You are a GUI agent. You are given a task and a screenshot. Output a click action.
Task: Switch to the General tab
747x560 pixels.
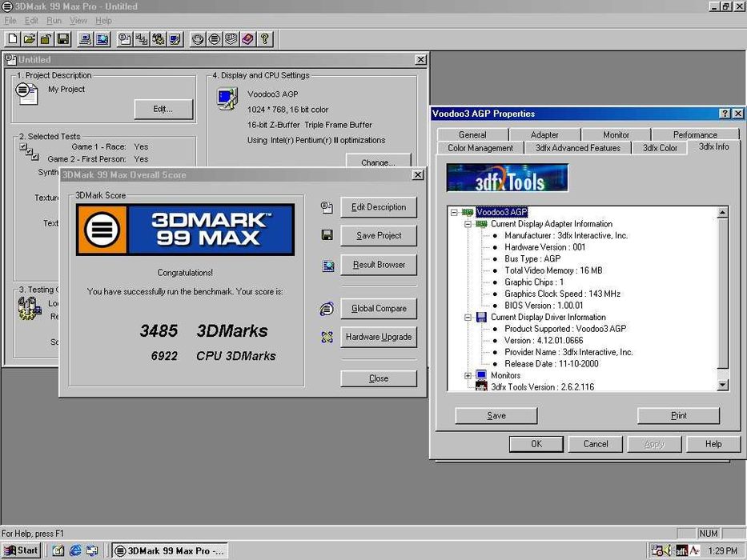472,134
